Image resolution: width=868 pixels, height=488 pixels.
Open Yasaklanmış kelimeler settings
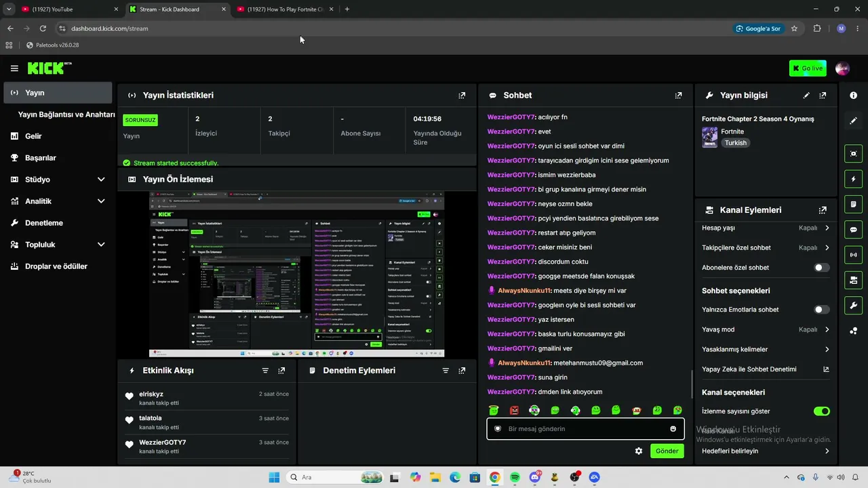(x=766, y=350)
